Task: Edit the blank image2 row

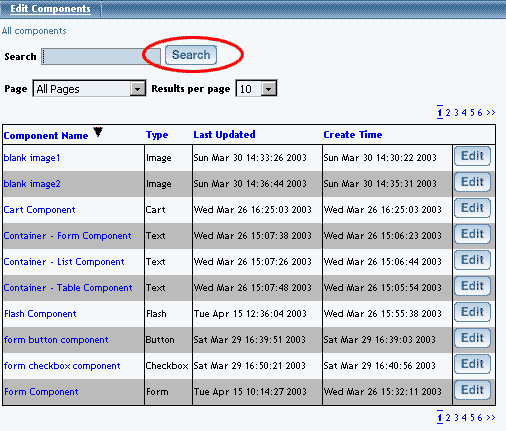Action: [472, 182]
